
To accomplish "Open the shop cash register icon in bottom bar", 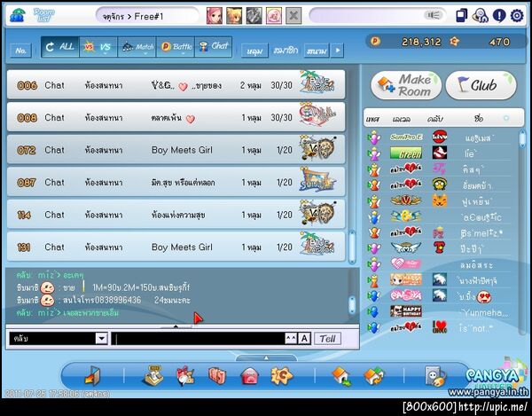I will (152, 375).
